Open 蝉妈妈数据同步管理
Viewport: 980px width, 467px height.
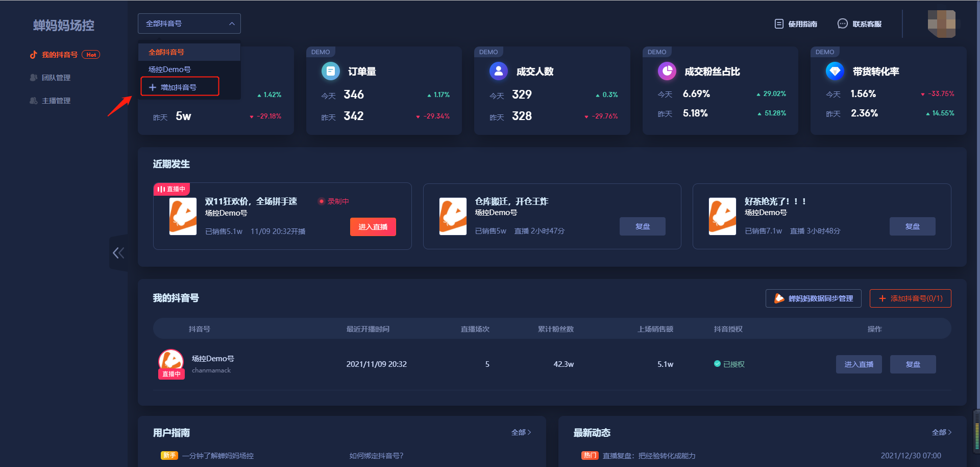pos(814,298)
